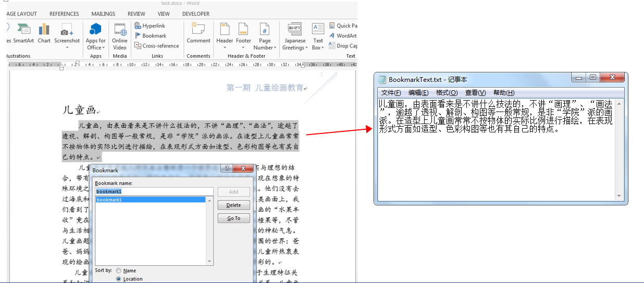Click the Hyperlink command
The height and width of the screenshot is (283, 644).
click(x=149, y=26)
